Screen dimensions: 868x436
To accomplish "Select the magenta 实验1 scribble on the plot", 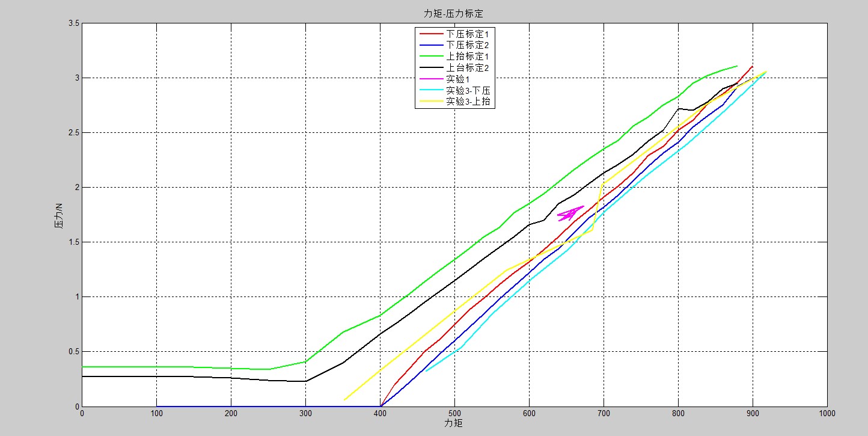I will coord(569,213).
